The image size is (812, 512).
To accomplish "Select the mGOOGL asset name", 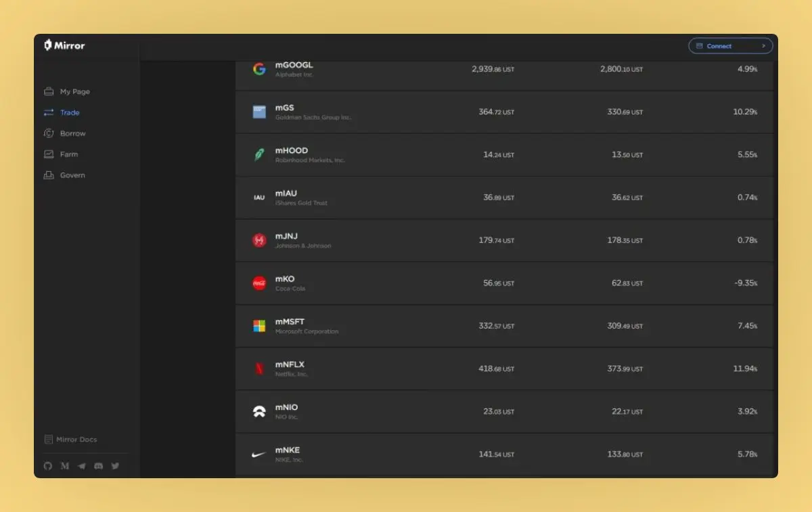I will click(x=294, y=65).
